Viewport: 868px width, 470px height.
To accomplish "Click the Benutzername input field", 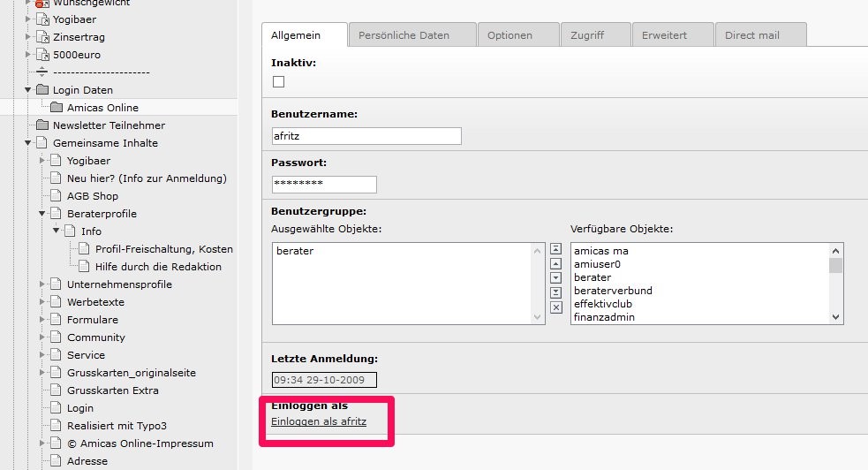I will pos(366,136).
